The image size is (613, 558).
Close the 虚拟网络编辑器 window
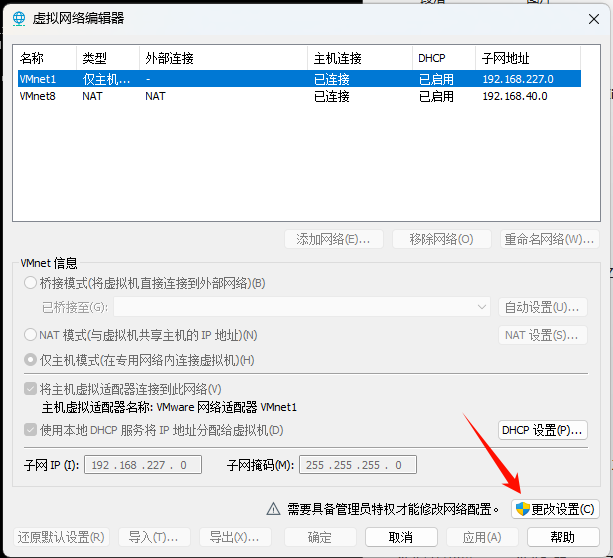pos(593,19)
